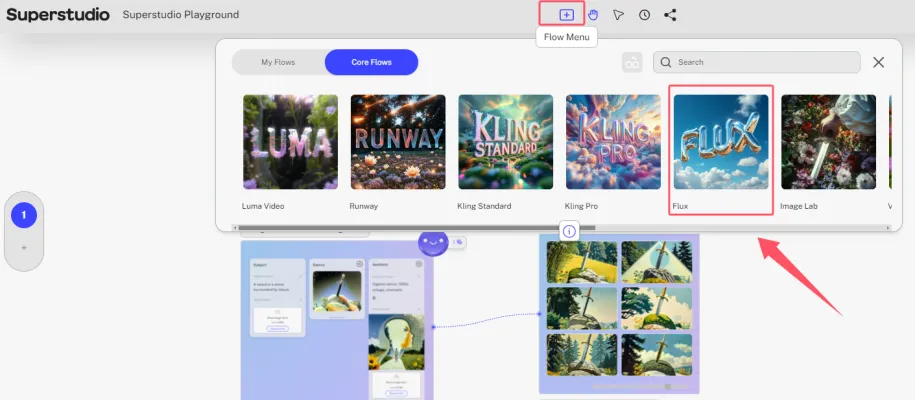Click the binoculars icon beside search
Viewport: 915px width, 400px height.
[631, 62]
